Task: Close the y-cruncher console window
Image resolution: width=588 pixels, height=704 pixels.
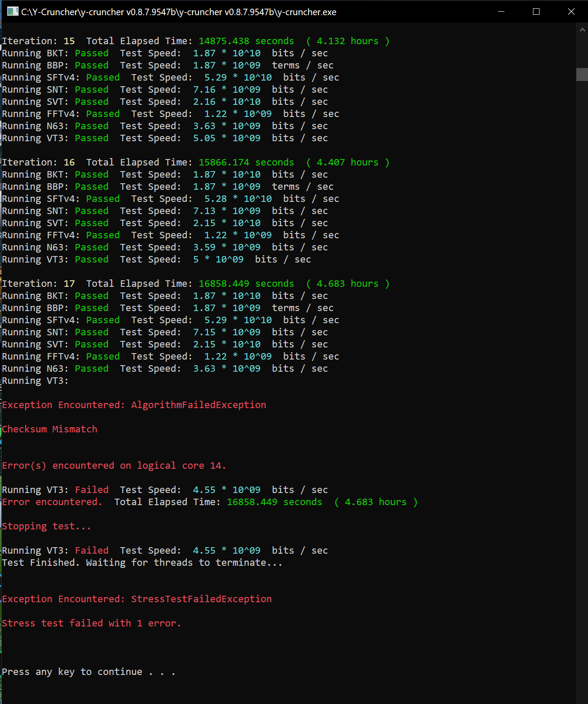Action: (x=571, y=12)
